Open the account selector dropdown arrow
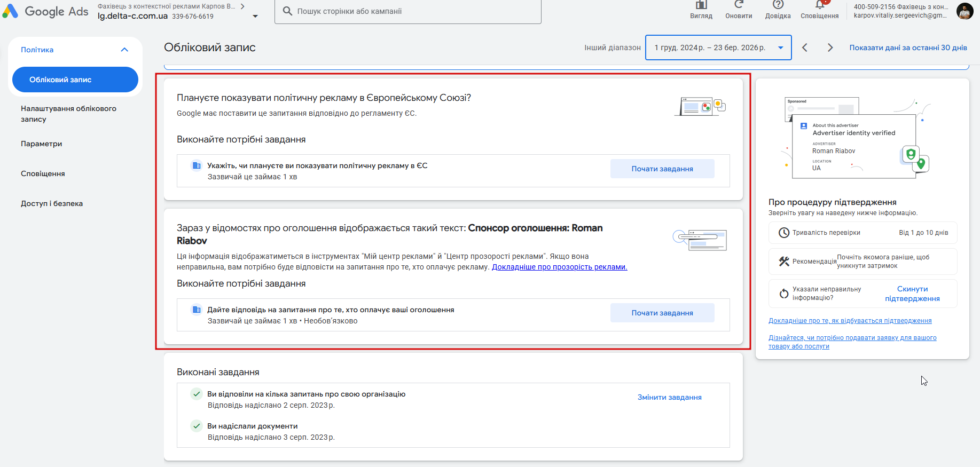980x467 pixels. (255, 16)
